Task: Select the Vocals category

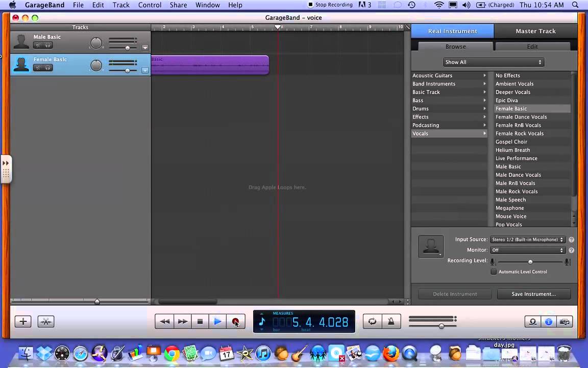Action: tap(449, 133)
